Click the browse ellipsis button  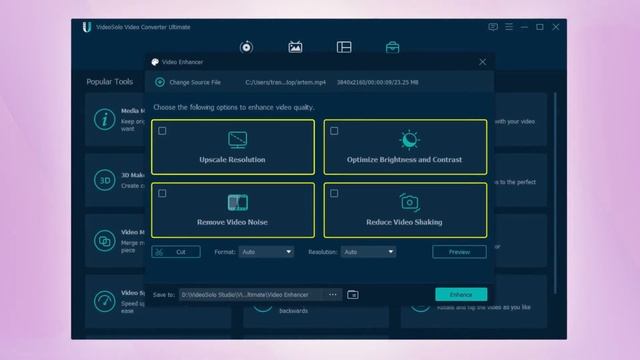(333, 295)
